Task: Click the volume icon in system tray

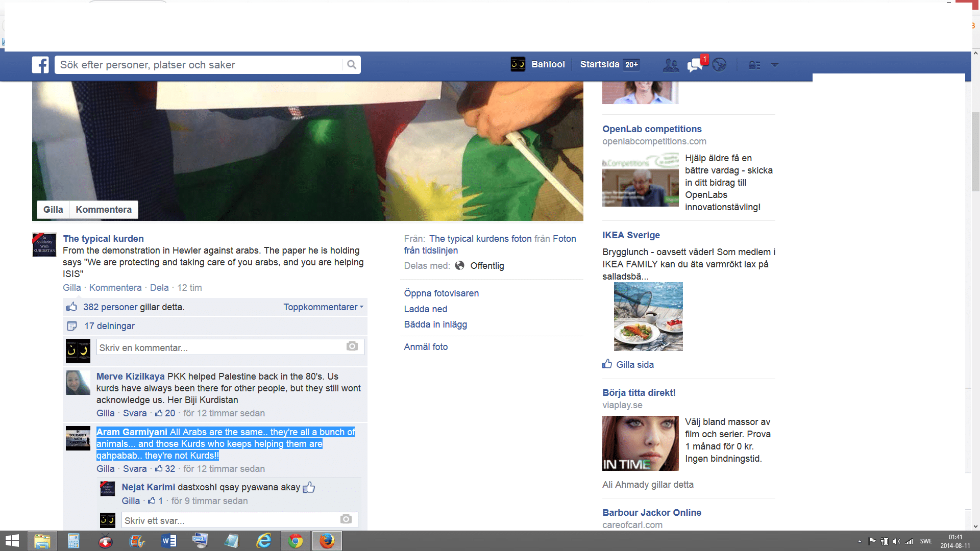Action: point(897,541)
